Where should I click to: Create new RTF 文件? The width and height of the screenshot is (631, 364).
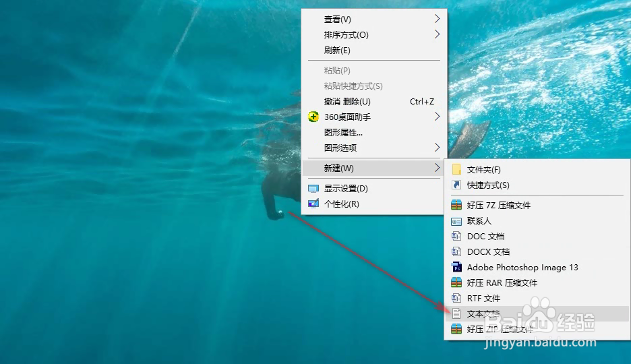point(537,298)
